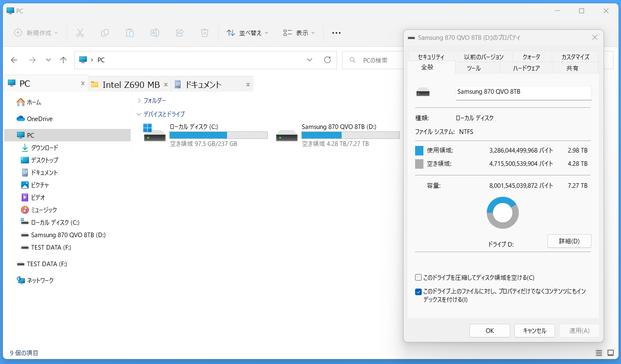Viewport: 621px width, 364px height.
Task: Select the PC node in navigation pane
Action: 67,135
